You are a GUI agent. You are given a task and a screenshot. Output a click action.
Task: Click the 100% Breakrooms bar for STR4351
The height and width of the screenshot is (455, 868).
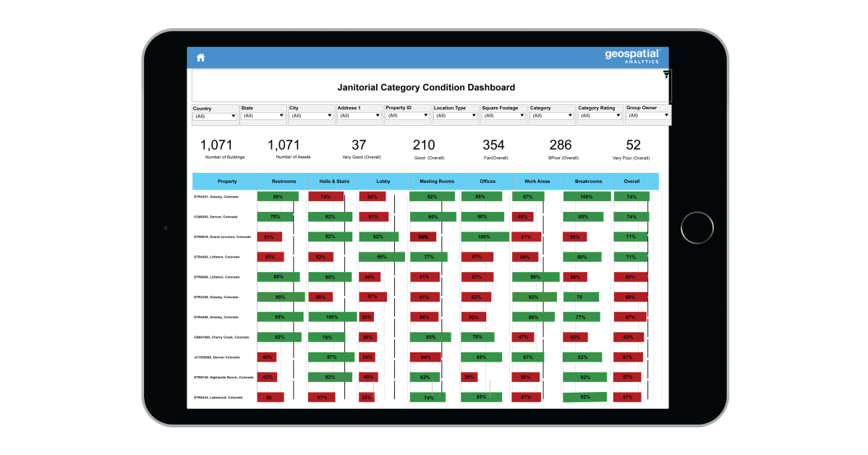[x=587, y=197]
